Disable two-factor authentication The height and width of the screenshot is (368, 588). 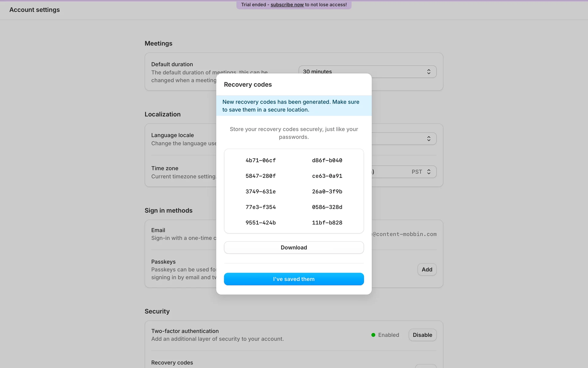tap(422, 335)
